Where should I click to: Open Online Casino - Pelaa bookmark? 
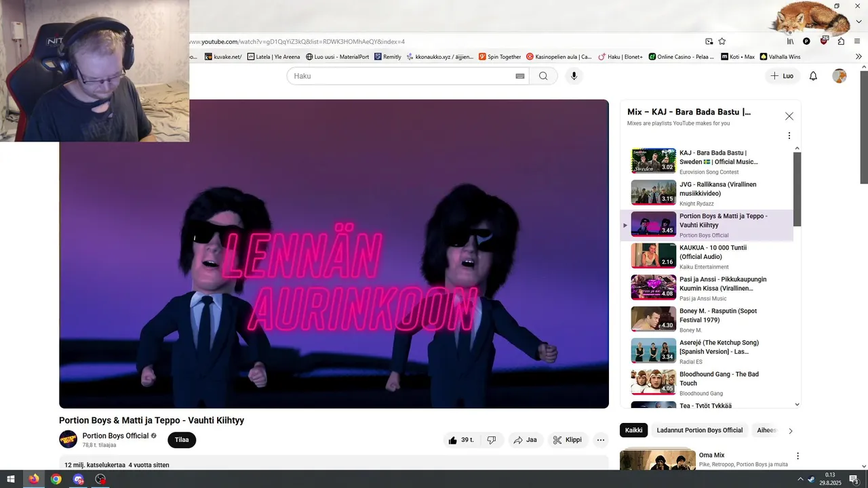point(682,57)
